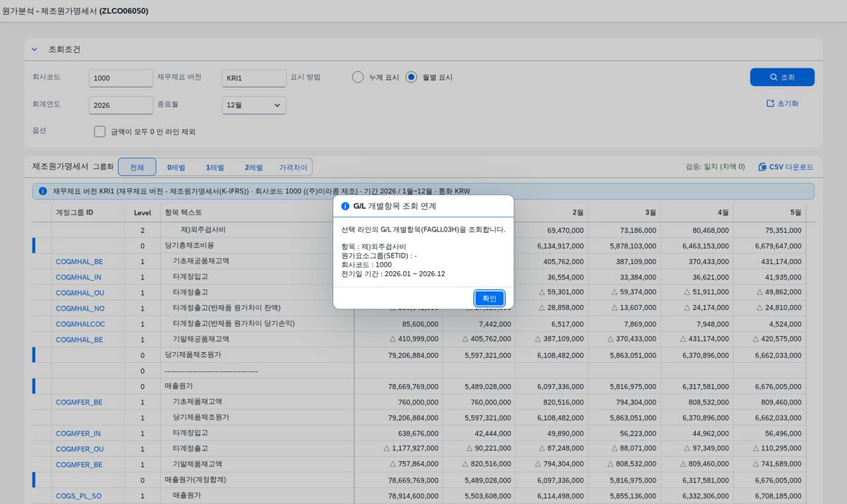This screenshot has height=504, width=847.
Task: Open COGMFER_OU account group link
Action: click(x=80, y=449)
